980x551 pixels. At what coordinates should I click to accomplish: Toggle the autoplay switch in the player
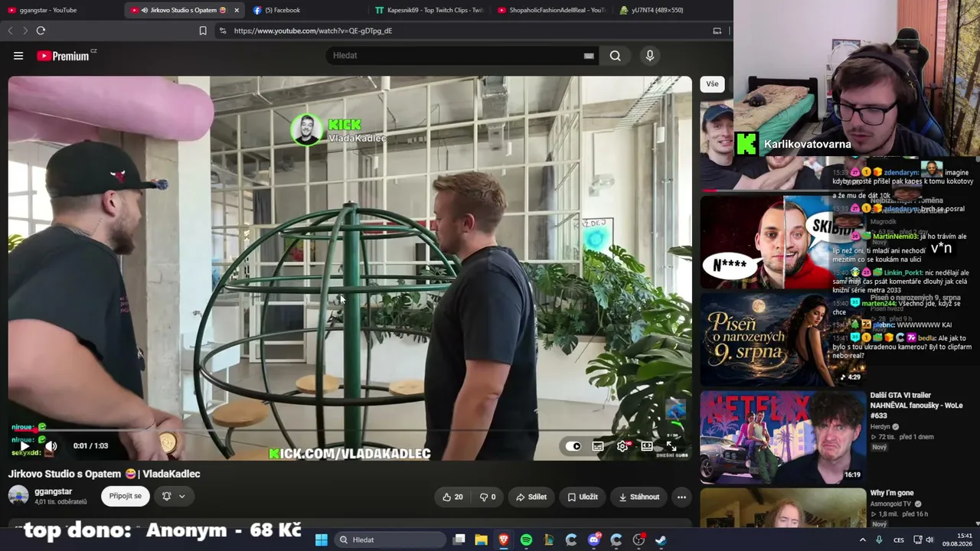coord(573,446)
